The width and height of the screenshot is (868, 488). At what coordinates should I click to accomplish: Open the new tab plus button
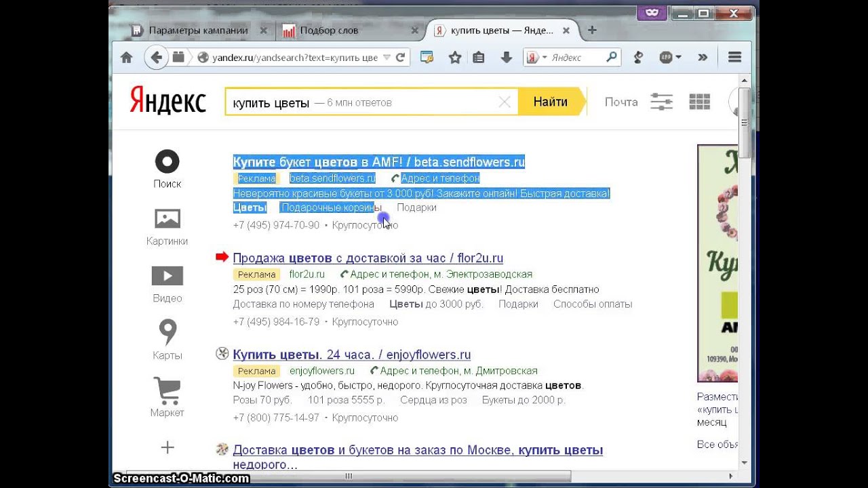point(592,30)
